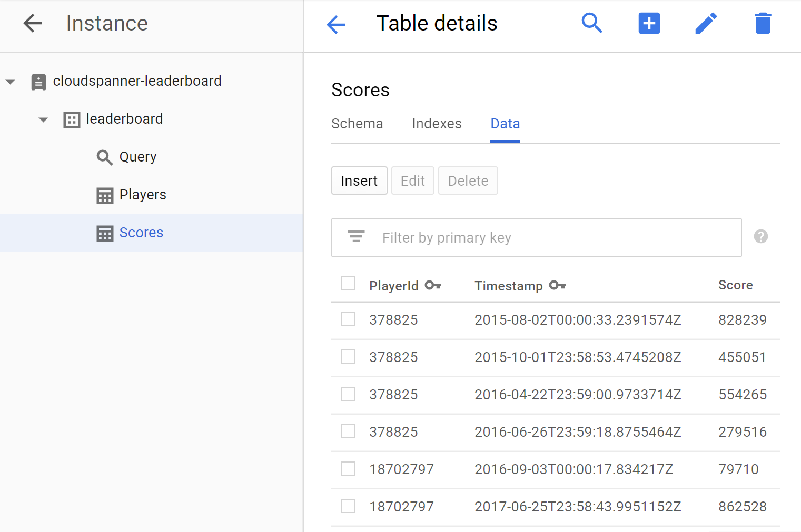The image size is (801, 532).
Task: Switch to the Schema tab
Action: [357, 124]
